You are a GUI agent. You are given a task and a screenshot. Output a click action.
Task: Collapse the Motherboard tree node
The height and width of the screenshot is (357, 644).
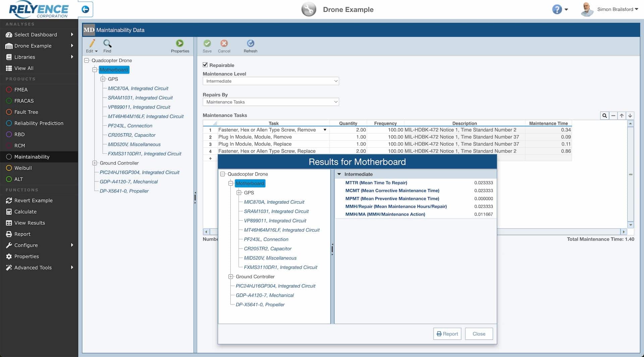(95, 70)
